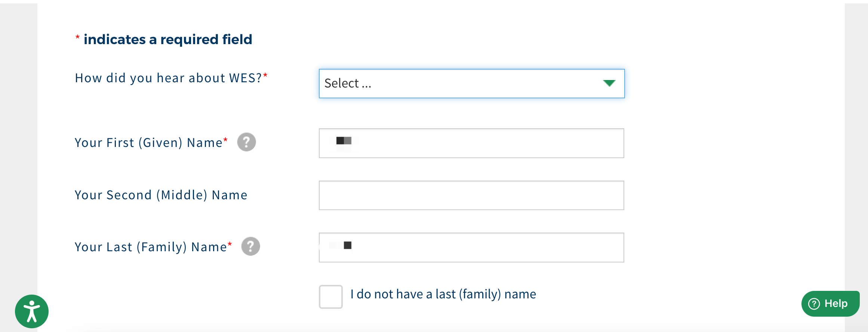
Task: Click 'I do not have a last (family) name' label
Action: coord(443,294)
